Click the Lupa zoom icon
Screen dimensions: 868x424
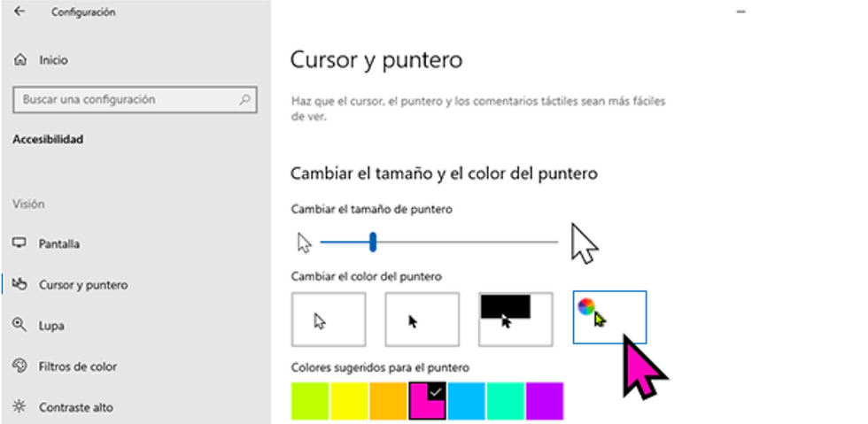(19, 325)
